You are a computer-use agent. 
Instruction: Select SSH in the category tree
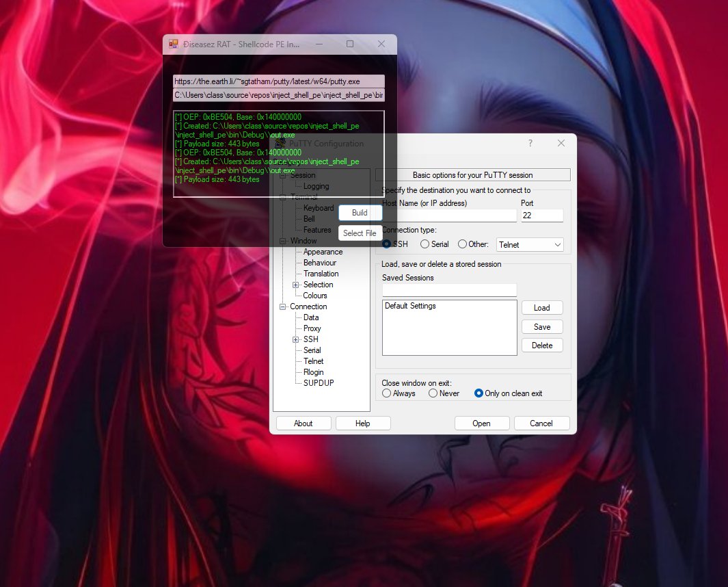(310, 339)
